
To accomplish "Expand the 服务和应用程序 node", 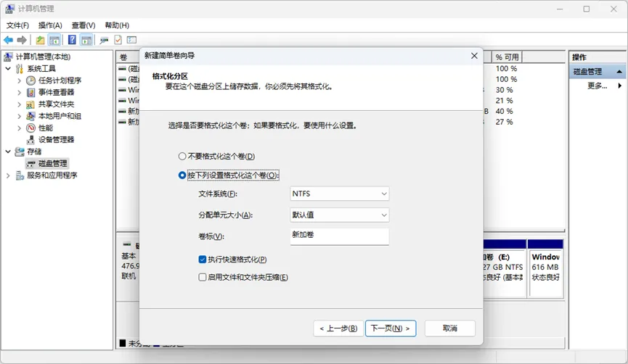I will point(8,175).
